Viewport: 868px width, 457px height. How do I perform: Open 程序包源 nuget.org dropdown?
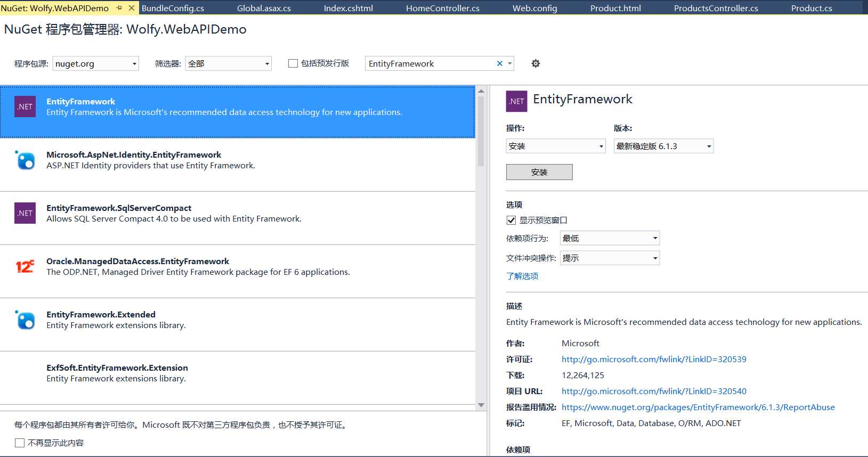click(95, 63)
